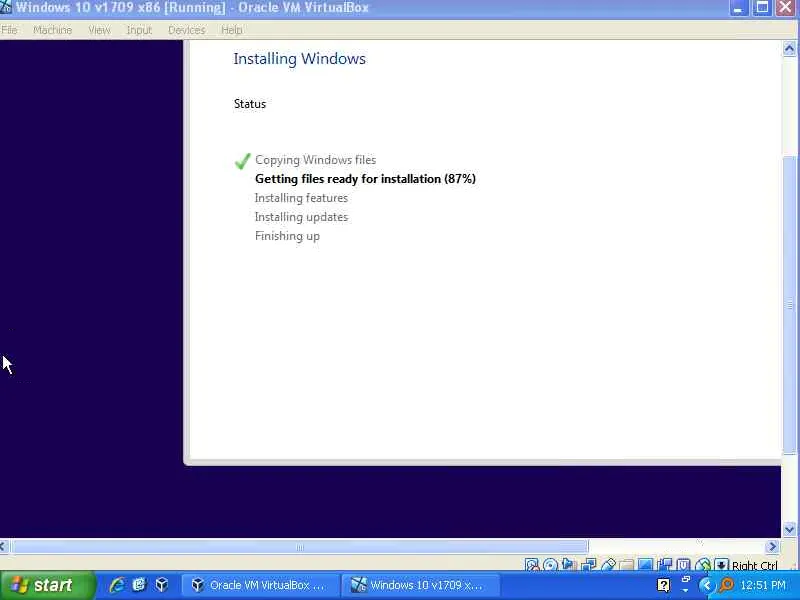Screen dimensions: 800x600
Task: Click the VM scroll up arrow
Action: (789, 48)
